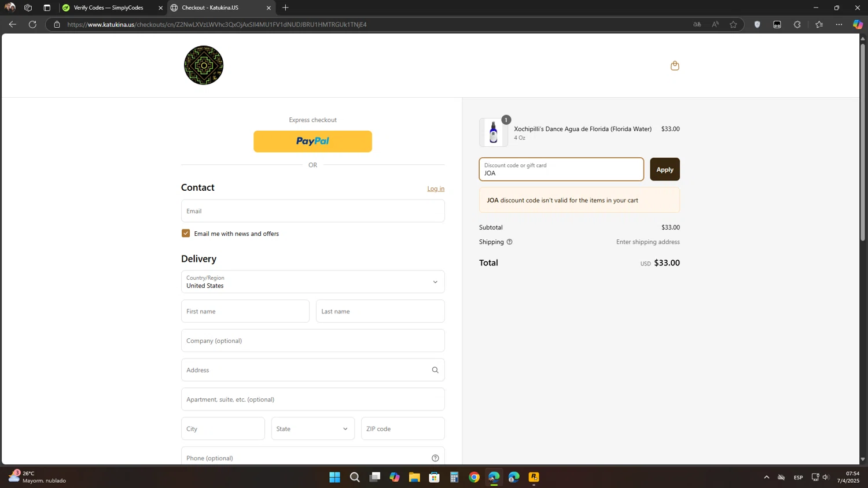
Task: Click the Address input field
Action: [x=313, y=370]
